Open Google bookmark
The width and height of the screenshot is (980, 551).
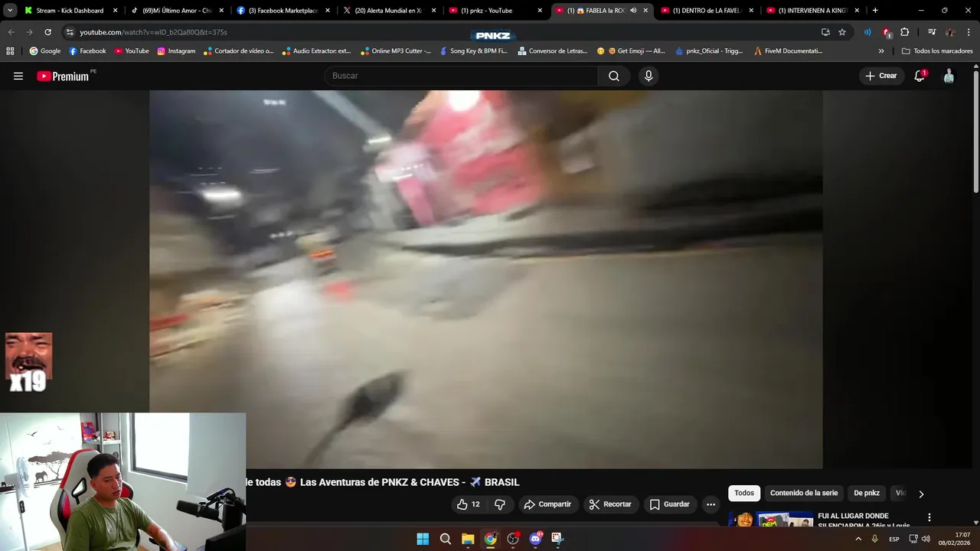click(x=45, y=51)
